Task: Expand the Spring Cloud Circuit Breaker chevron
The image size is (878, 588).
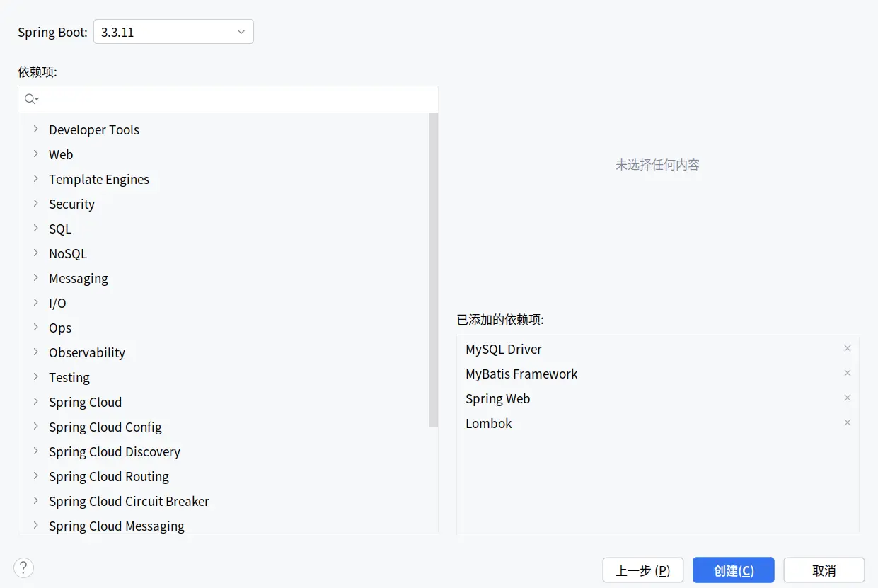Action: tap(35, 501)
